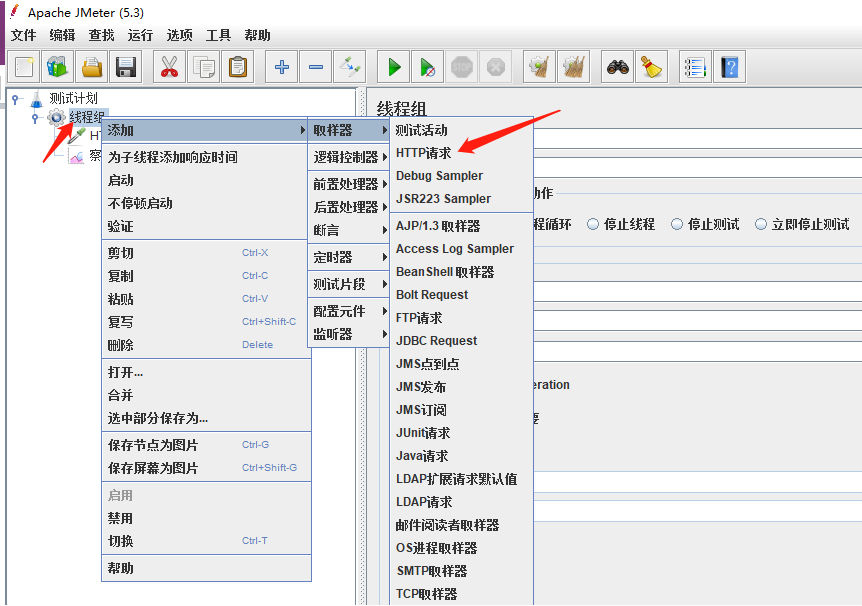Collapse the 线程组 tree node handle
This screenshot has height=606, width=862.
click(x=36, y=117)
